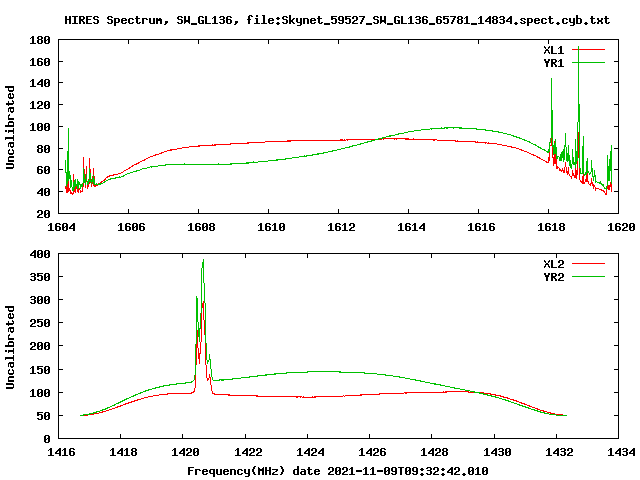The image size is (640, 480).
Task: Select the YR1 legend label
Action: (x=553, y=63)
